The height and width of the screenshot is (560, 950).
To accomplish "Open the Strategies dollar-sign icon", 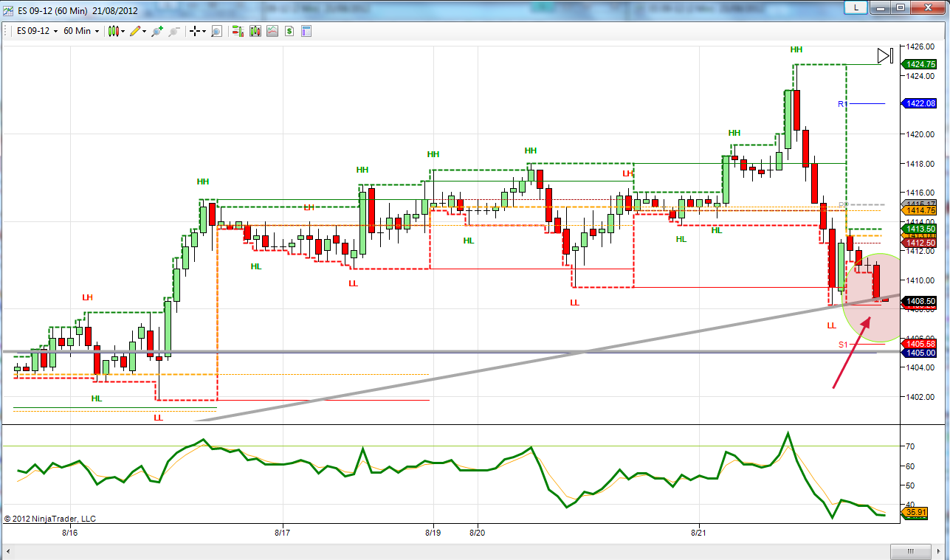I will click(x=289, y=31).
